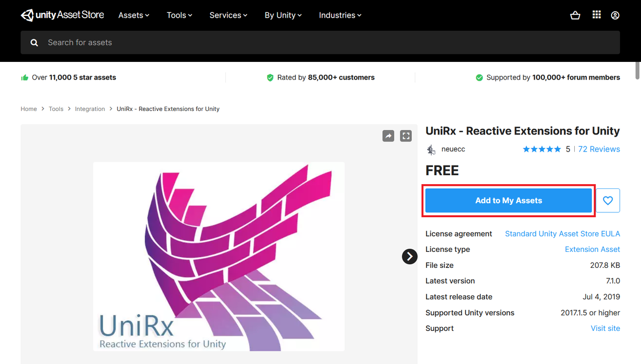The height and width of the screenshot is (364, 641).
Task: Click the share arrow icon on image
Action: [x=388, y=136]
